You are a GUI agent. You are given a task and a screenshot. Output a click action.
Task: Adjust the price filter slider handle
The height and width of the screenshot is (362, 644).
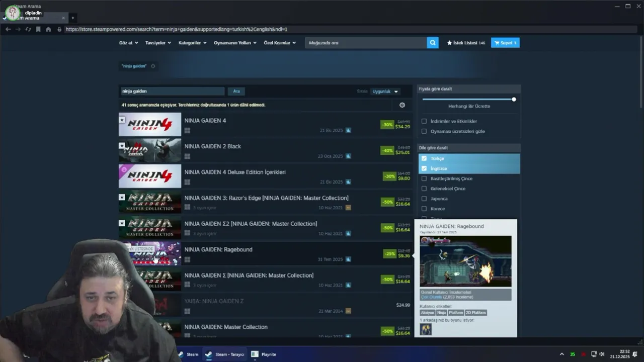pos(514,100)
